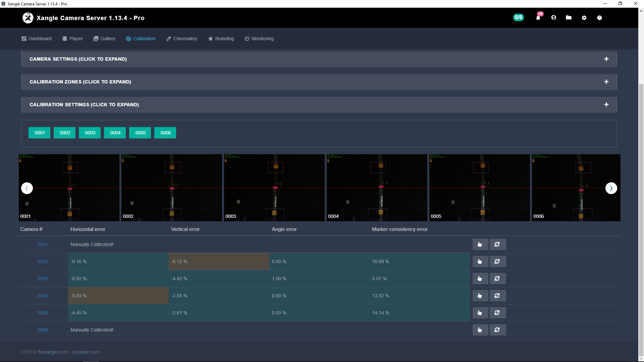Viewport: 644px width, 362px height.
Task: Open the folder icon in header
Action: 569,18
